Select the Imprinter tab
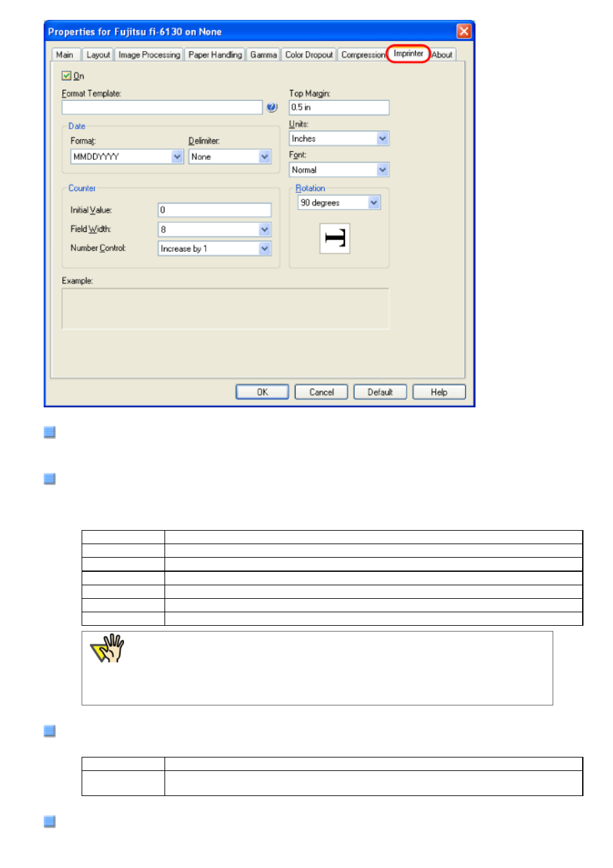The image size is (613, 868). coord(408,53)
